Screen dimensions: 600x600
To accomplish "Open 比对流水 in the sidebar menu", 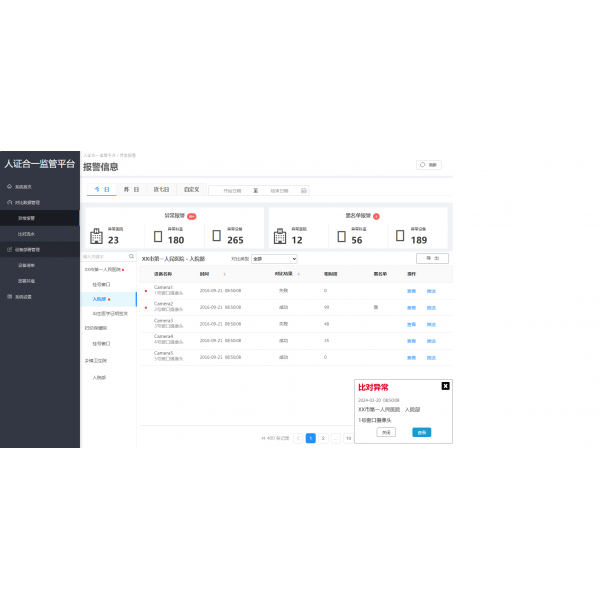I will (x=40, y=234).
